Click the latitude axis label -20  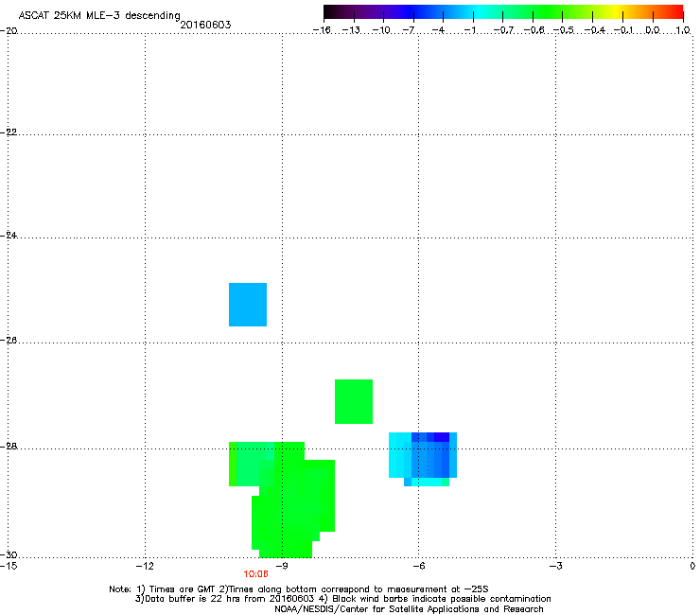[x=9, y=30]
